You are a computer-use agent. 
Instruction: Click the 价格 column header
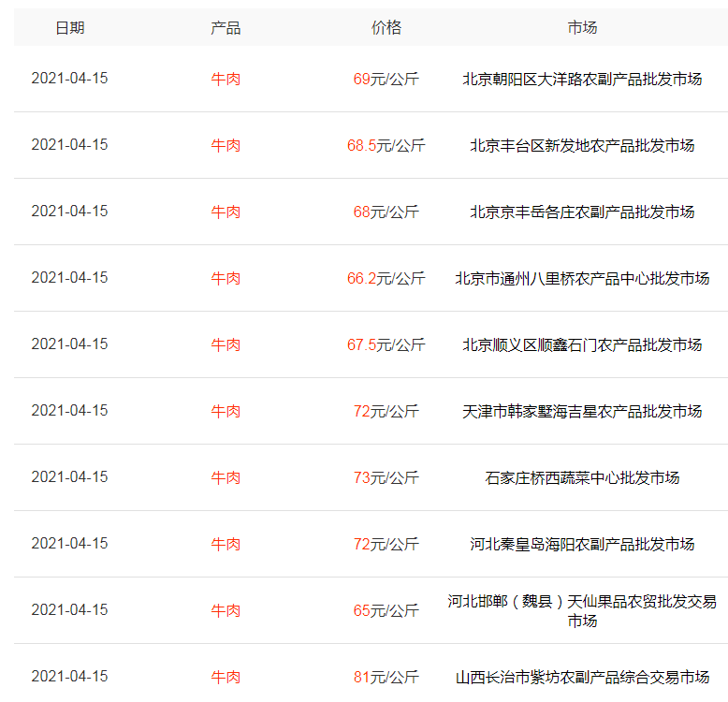click(386, 28)
